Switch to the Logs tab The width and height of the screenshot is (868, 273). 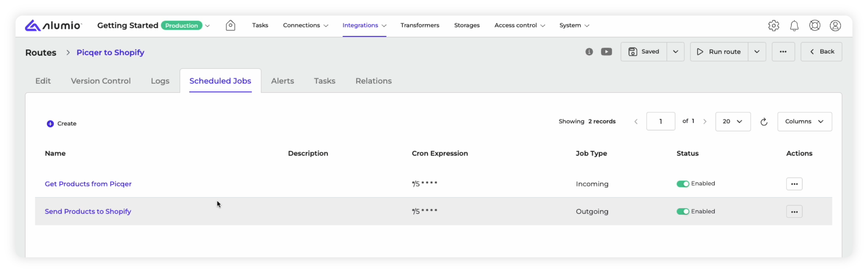coord(160,81)
